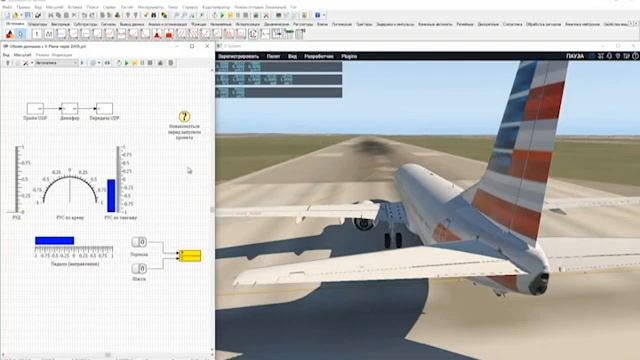The image size is (640, 360).
Task: Switch to the Операторы palette tab
Action: coord(38,24)
